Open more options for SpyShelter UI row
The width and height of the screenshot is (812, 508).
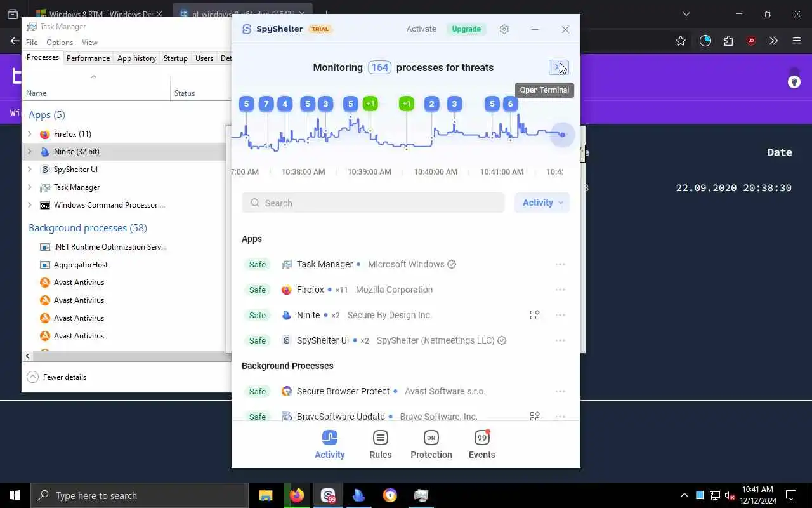(560, 340)
